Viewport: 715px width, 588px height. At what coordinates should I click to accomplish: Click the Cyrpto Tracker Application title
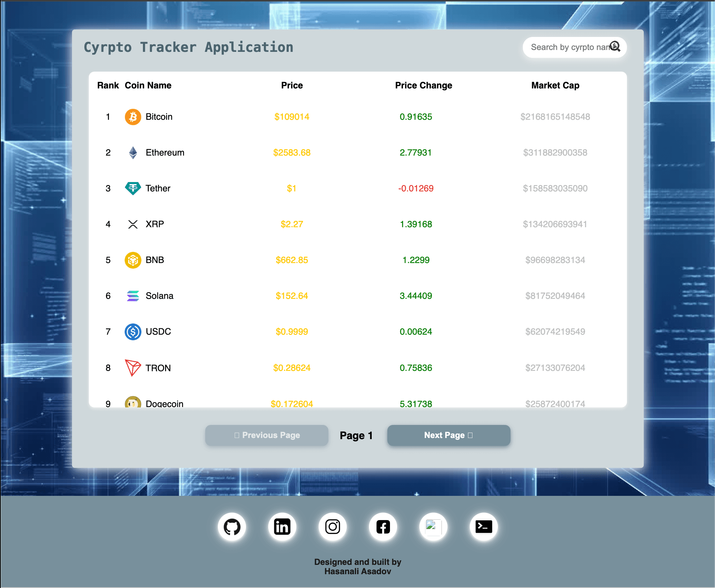click(188, 47)
